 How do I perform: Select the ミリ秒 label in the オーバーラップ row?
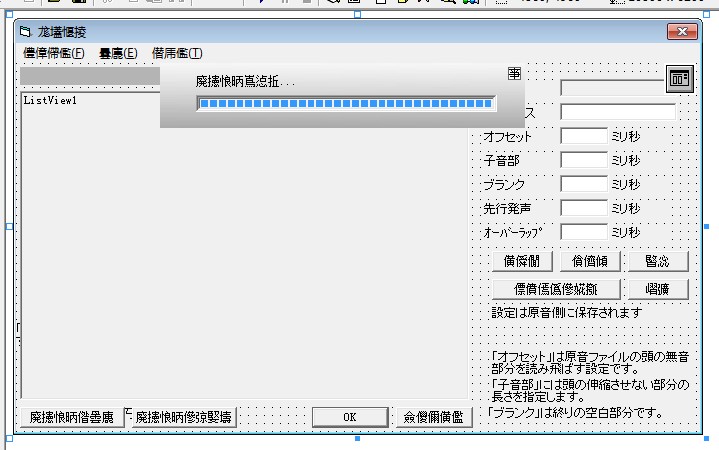coord(626,233)
